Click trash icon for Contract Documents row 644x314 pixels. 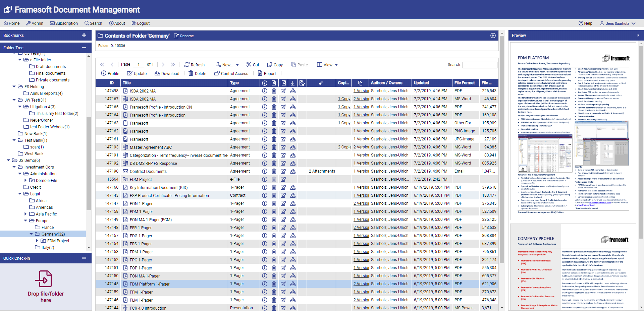point(274,171)
